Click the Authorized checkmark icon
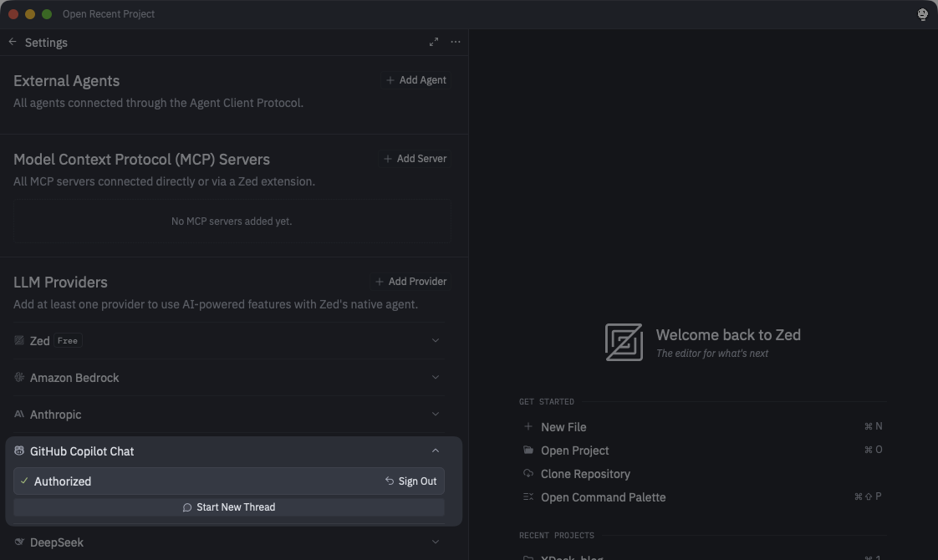This screenshot has height=560, width=938. pyautogui.click(x=24, y=481)
